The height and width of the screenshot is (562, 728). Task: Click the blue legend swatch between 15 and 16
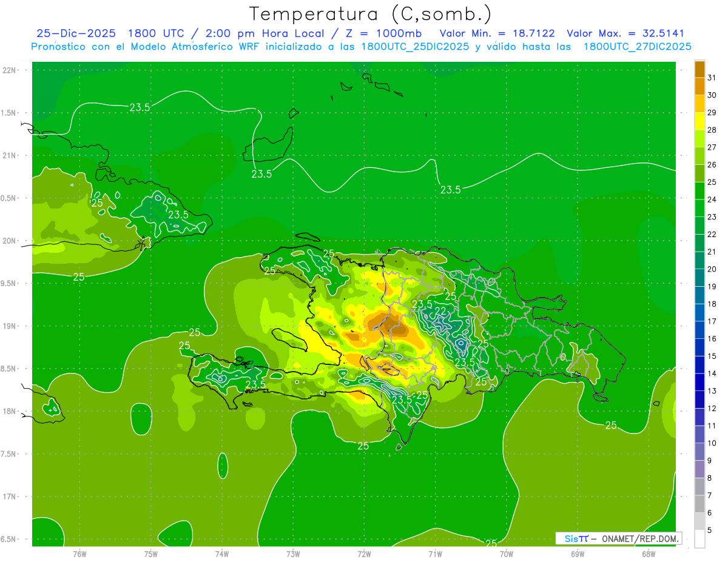point(699,347)
